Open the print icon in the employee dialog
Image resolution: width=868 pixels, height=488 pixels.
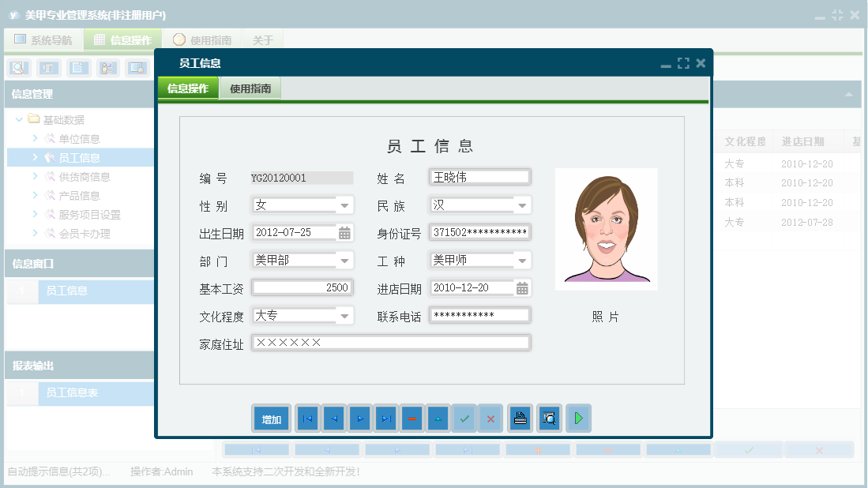pyautogui.click(x=520, y=419)
